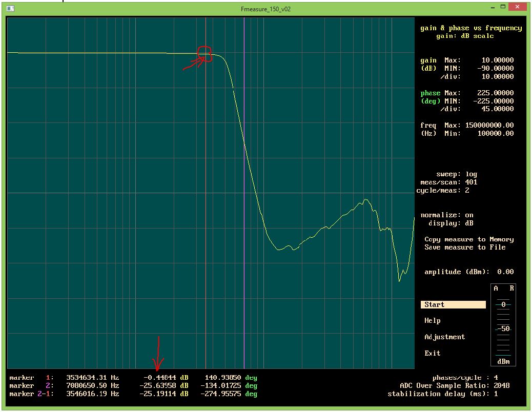
Task: Click the A/R dBm level meter
Action: [503, 325]
